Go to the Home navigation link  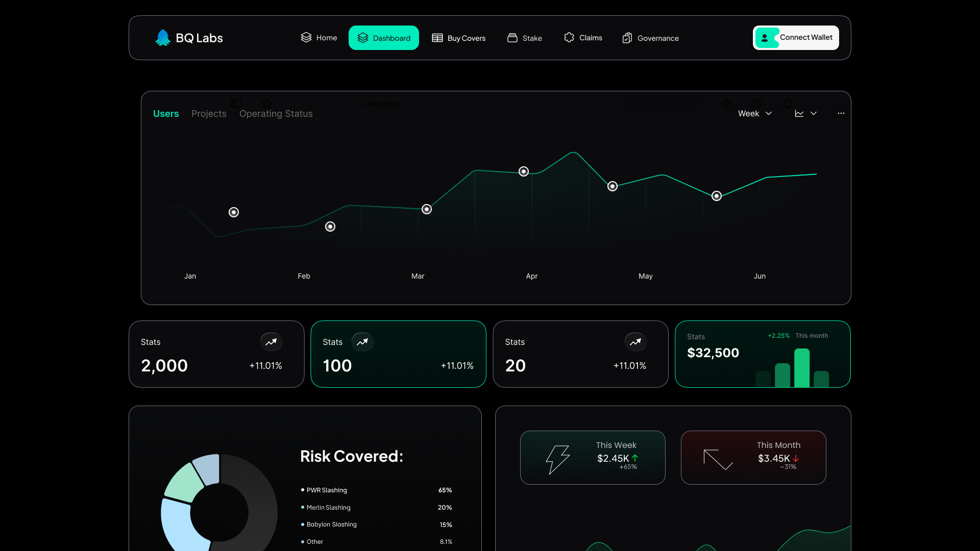pos(319,38)
